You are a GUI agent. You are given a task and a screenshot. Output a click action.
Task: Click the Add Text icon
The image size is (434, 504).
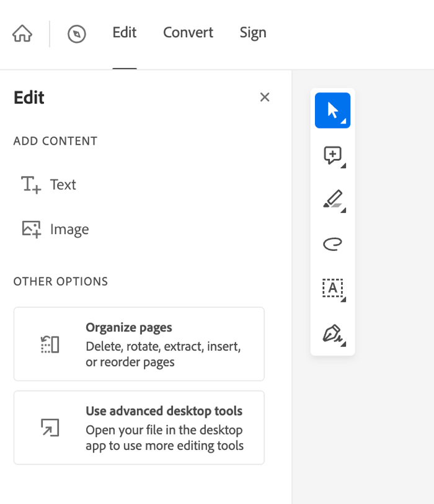point(31,184)
